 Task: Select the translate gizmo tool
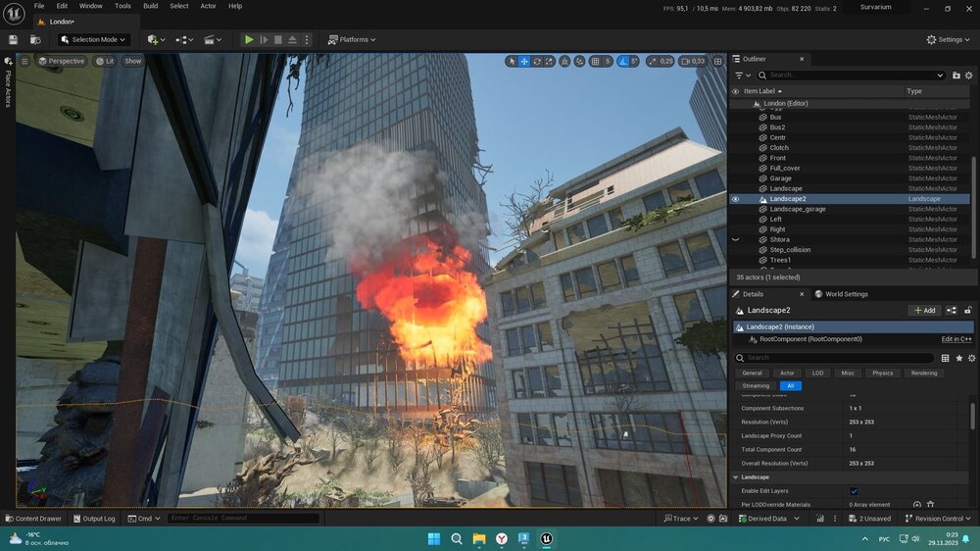(524, 61)
